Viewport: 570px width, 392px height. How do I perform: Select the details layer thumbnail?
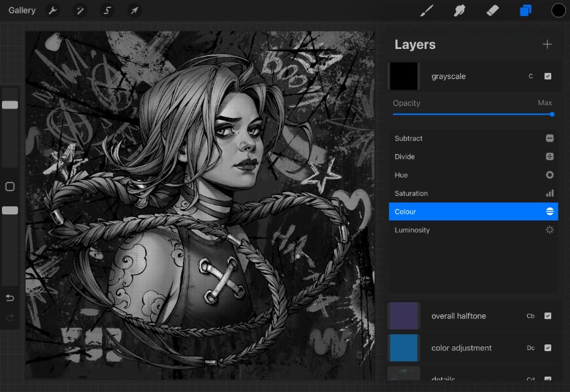tap(404, 373)
